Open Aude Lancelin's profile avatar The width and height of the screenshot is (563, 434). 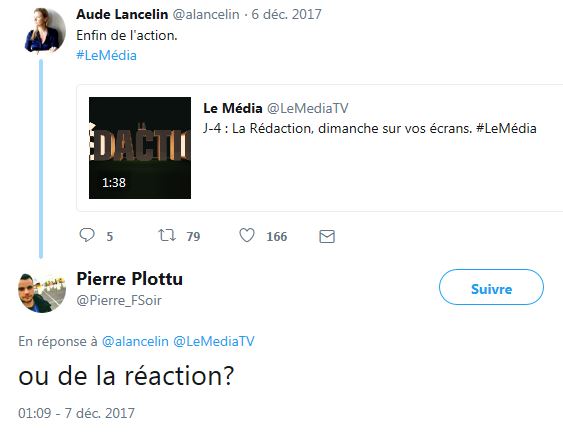tap(45, 31)
